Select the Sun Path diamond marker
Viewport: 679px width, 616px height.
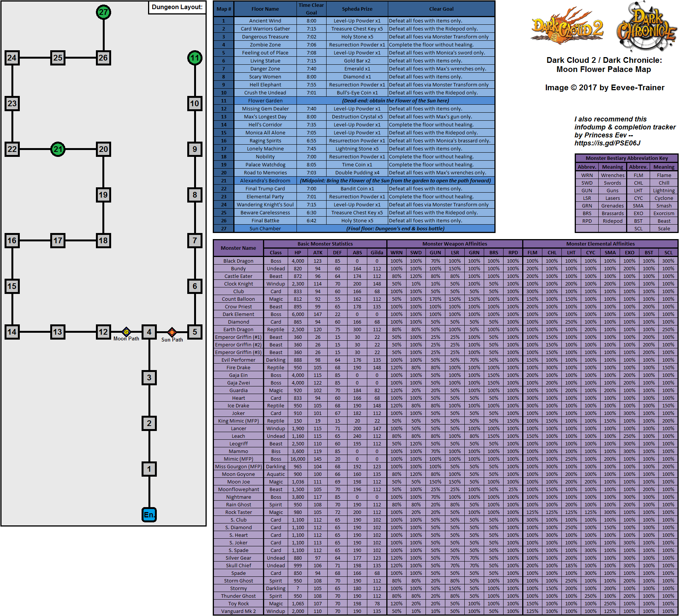coord(172,332)
